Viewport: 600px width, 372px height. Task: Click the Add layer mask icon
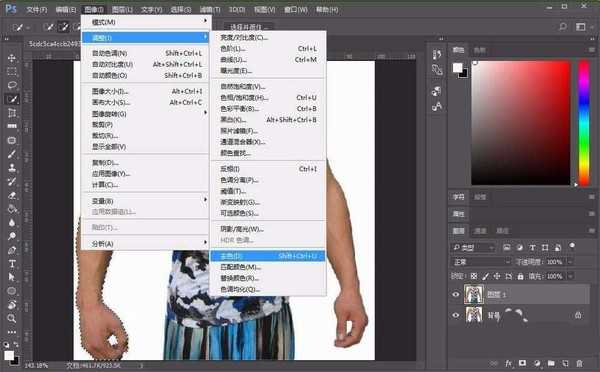[522, 363]
